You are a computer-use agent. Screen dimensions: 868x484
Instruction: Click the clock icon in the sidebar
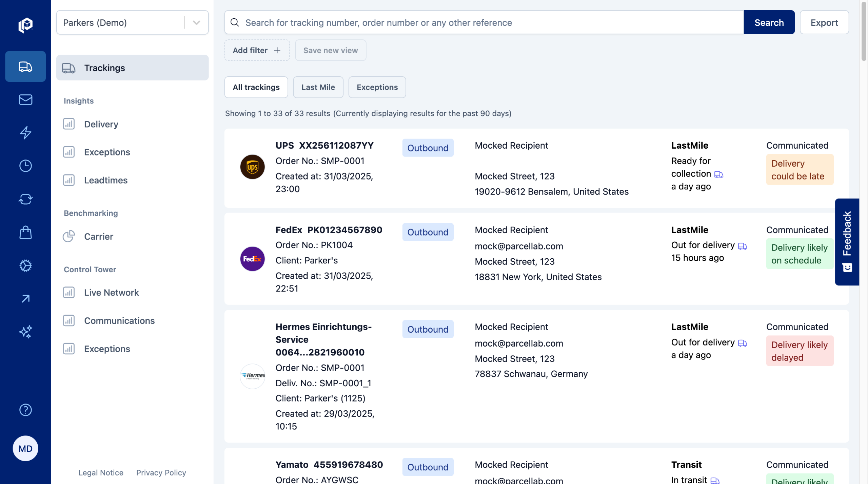click(x=25, y=166)
